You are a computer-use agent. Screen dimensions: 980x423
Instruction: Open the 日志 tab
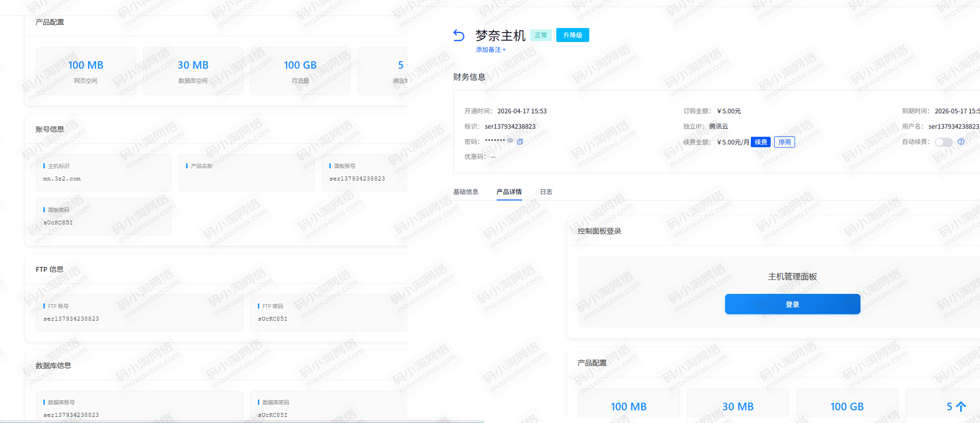click(546, 192)
